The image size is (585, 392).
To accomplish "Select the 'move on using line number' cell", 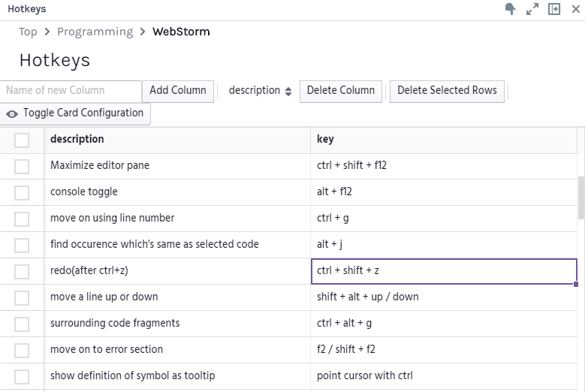I will pos(177,219).
